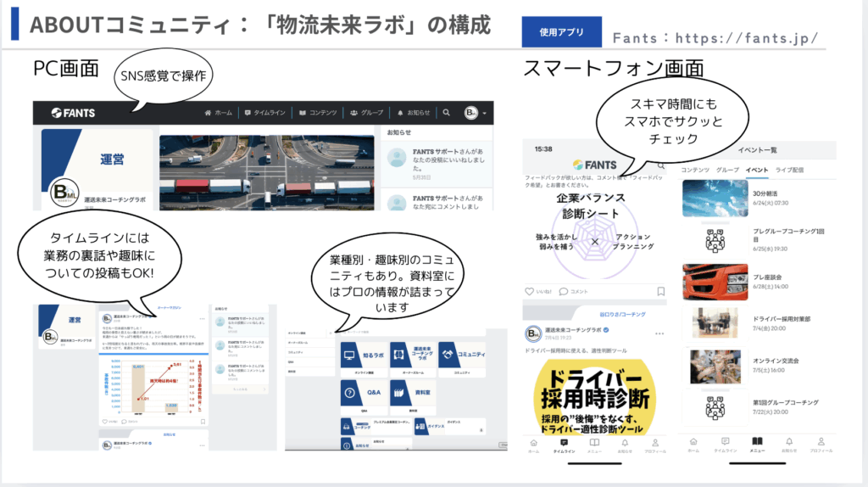Bookmark the 企業バランス診断シート post on phone
Screen dimensions: 868x487
click(661, 291)
